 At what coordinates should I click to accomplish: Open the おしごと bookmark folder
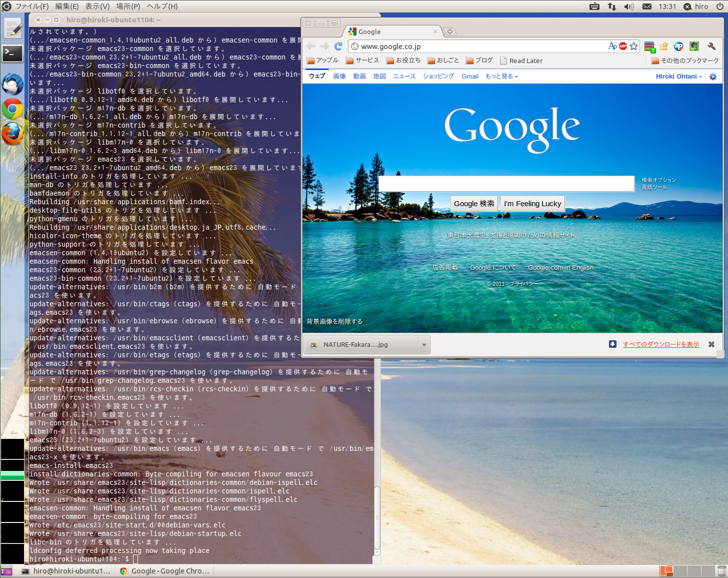point(443,61)
